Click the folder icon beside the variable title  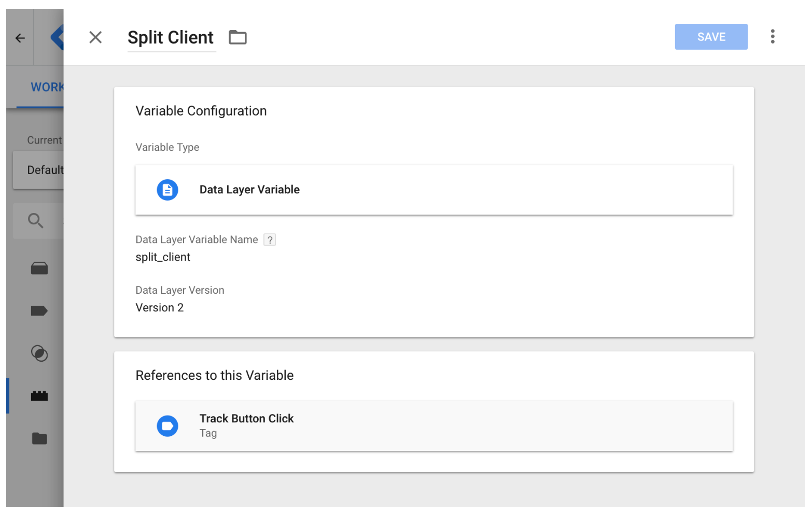(x=237, y=37)
